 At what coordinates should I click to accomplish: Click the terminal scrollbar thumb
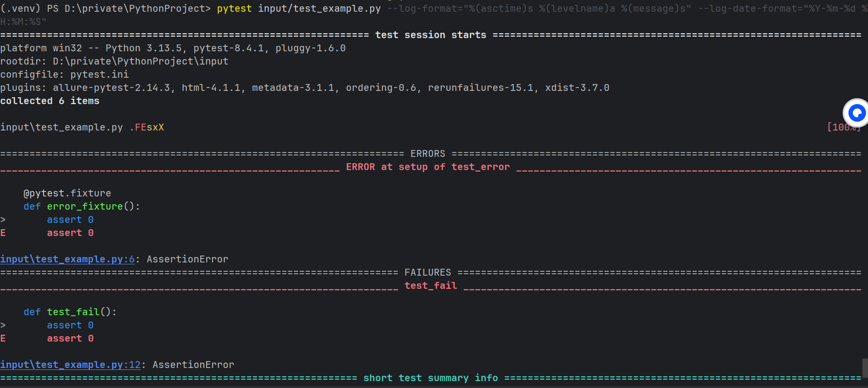pyautogui.click(x=865, y=368)
